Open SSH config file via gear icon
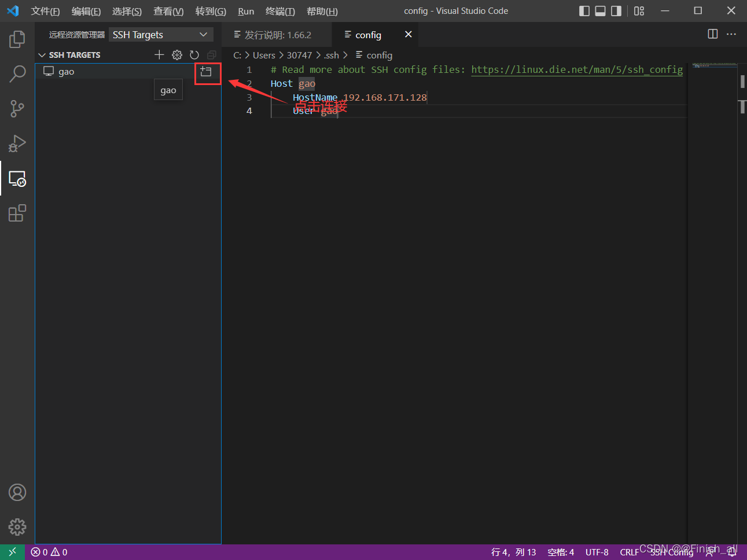Screen dimensions: 747x560 click(x=177, y=55)
